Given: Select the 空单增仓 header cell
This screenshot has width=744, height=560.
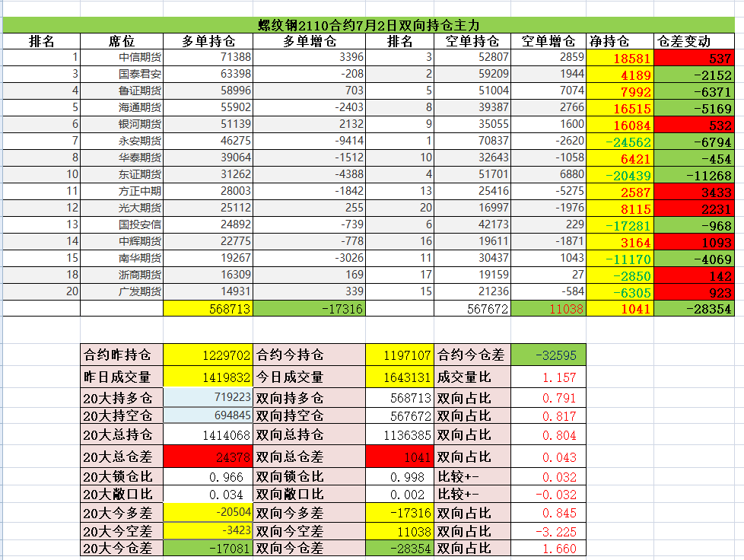Looking at the screenshot, I should pos(548,41).
